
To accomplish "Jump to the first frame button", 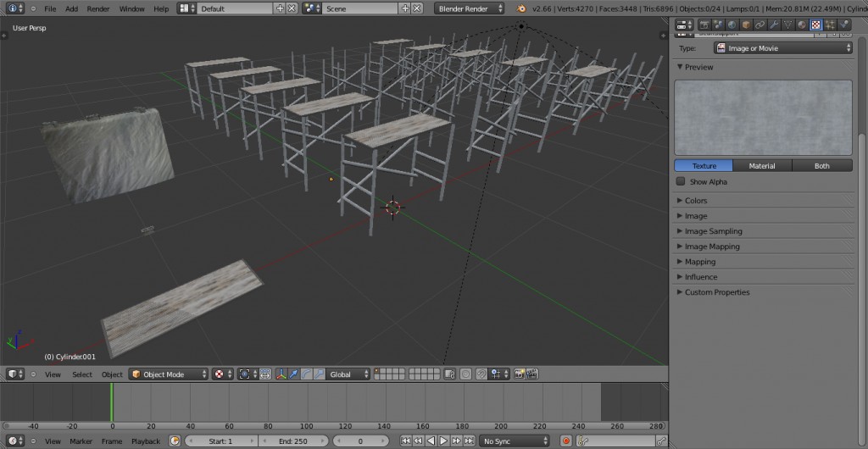I will [406, 441].
